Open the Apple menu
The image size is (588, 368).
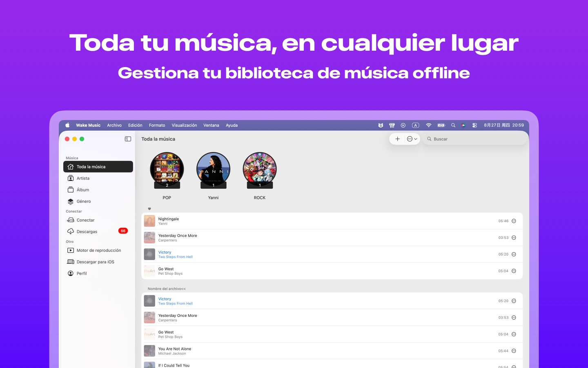(67, 125)
